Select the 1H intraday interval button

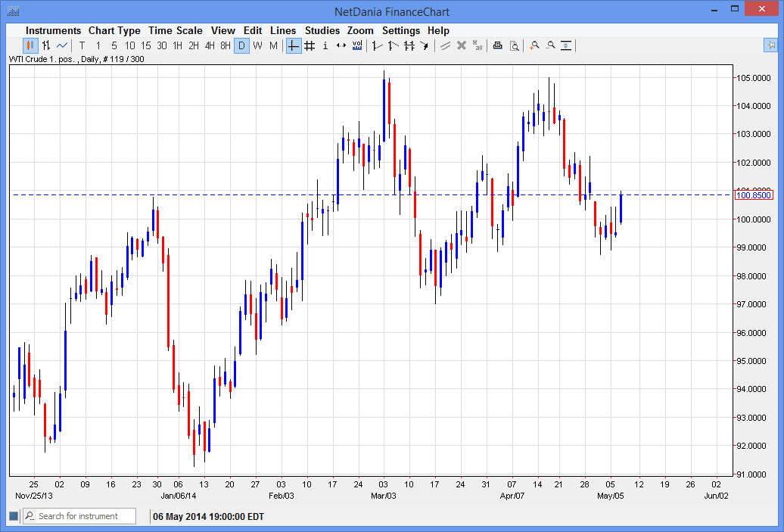click(x=177, y=45)
